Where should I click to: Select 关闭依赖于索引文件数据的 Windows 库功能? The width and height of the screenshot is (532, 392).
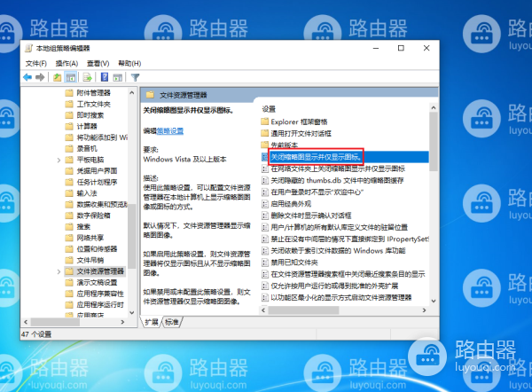click(338, 250)
